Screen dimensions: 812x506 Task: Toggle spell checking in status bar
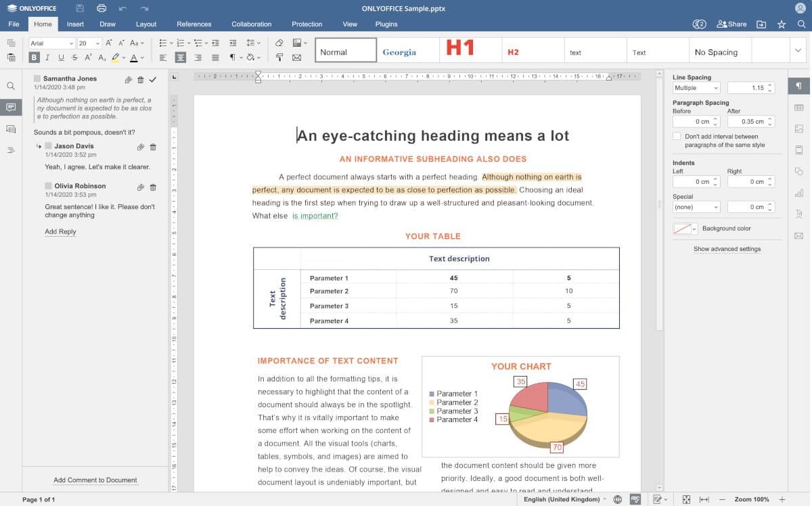(635, 499)
